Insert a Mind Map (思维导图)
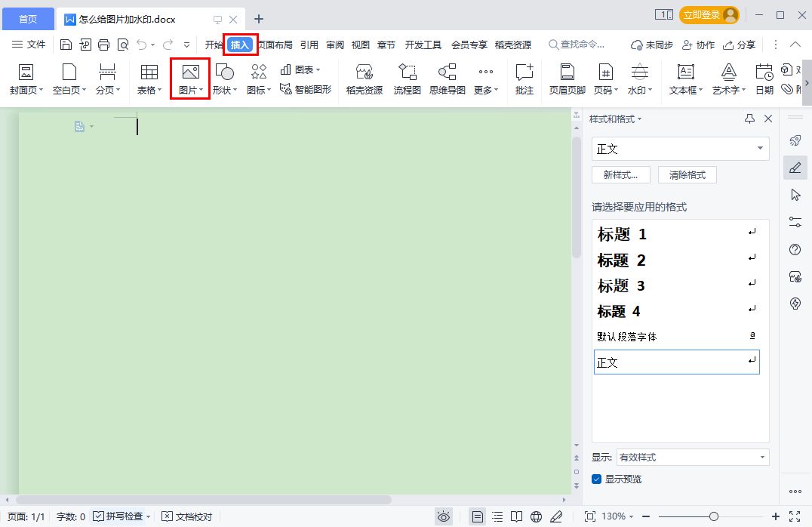Image resolution: width=812 pixels, height=527 pixels. point(447,79)
